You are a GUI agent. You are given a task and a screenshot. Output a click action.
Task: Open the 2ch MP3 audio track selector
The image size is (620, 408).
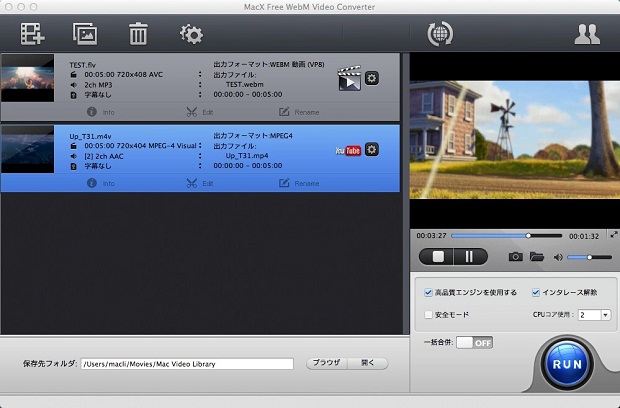[x=200, y=85]
